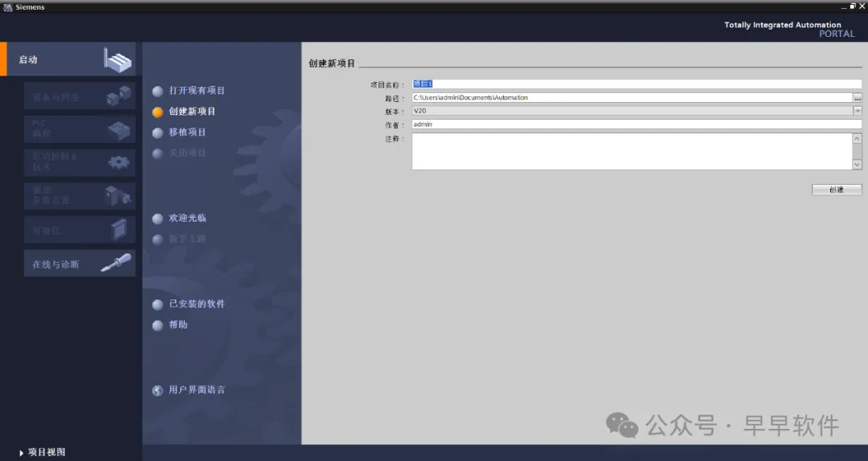Choose the 移植项目 menu entry
The image size is (868, 461).
[187, 133]
